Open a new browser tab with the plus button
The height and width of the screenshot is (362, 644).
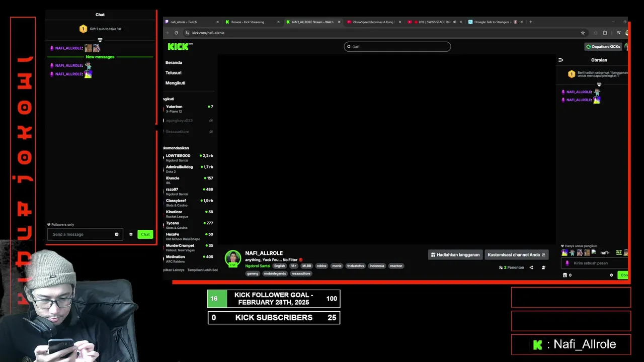[530, 22]
